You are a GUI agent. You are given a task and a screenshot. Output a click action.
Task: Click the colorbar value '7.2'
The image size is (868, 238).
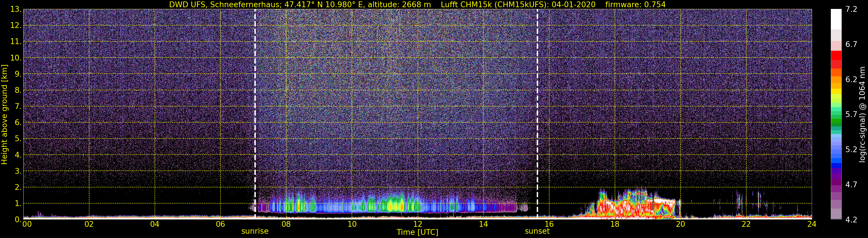pyautogui.click(x=851, y=10)
